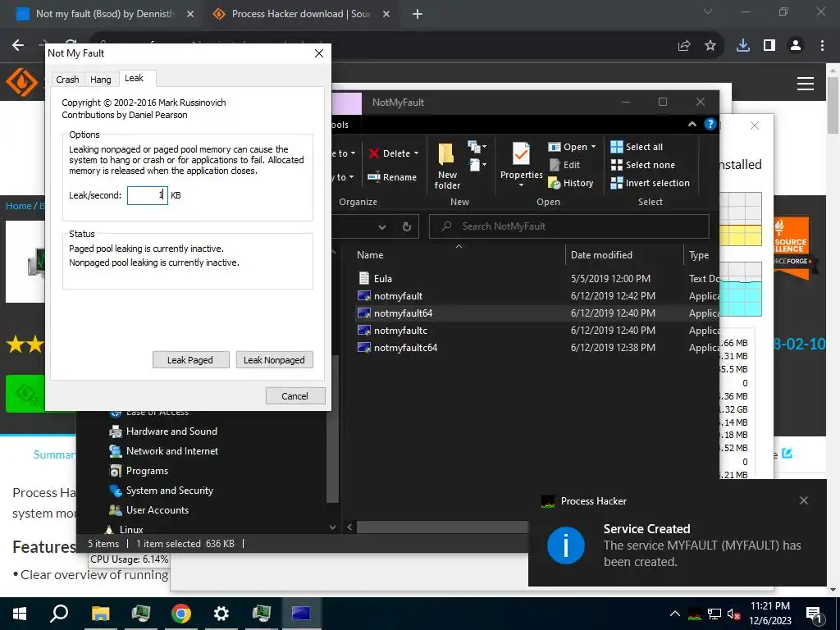
Task: Share this page in Chrome
Action: [684, 46]
